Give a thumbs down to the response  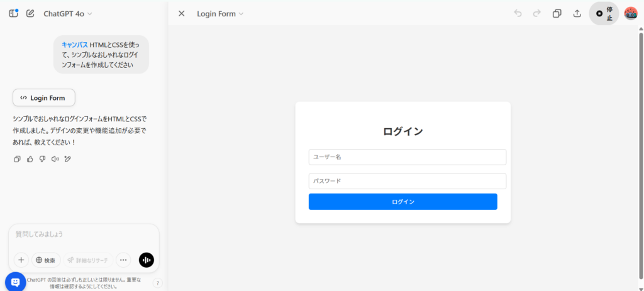(42, 159)
